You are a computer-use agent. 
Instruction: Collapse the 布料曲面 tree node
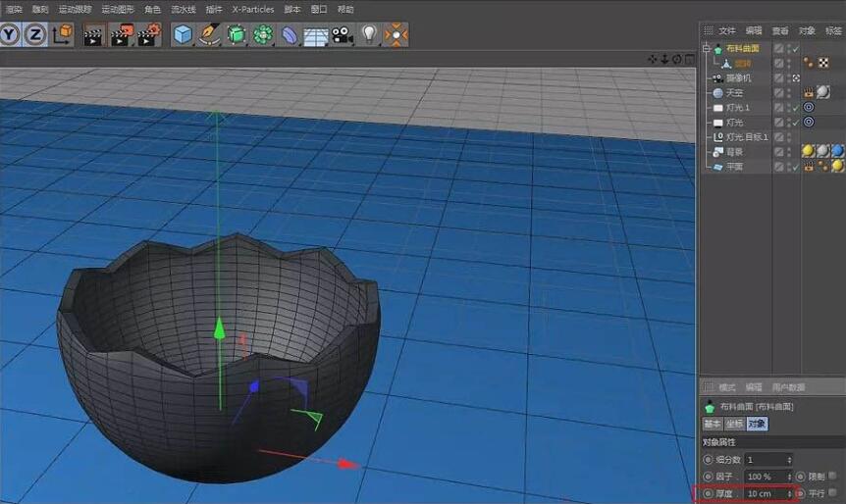[x=707, y=48]
